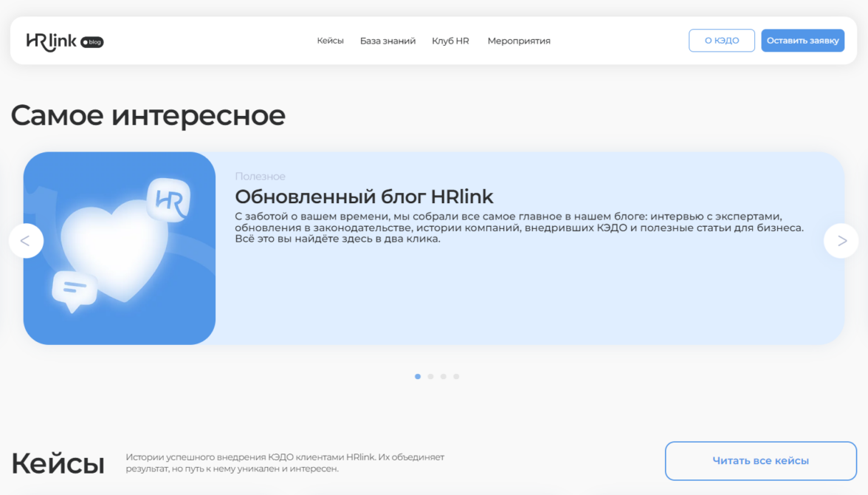Viewport: 868px width, 495px height.
Task: Open the "Обновленный блог HRlink" article title
Action: click(364, 197)
